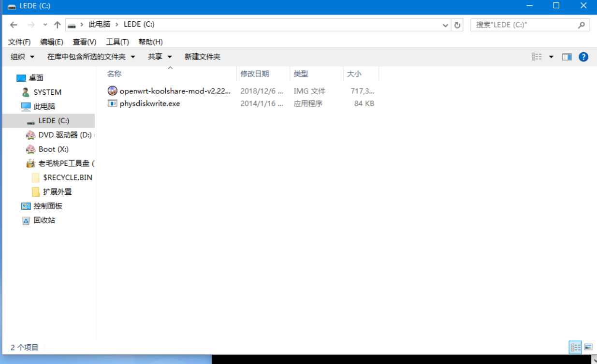This screenshot has width=597, height=364.
Task: Open the 组织 dropdown
Action: (x=23, y=57)
